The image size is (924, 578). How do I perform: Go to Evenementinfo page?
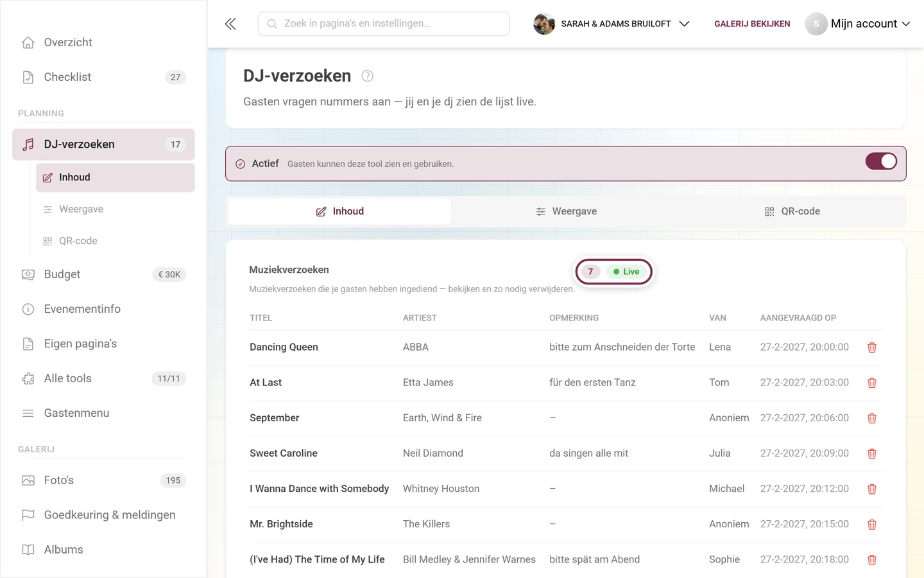[x=103, y=309]
